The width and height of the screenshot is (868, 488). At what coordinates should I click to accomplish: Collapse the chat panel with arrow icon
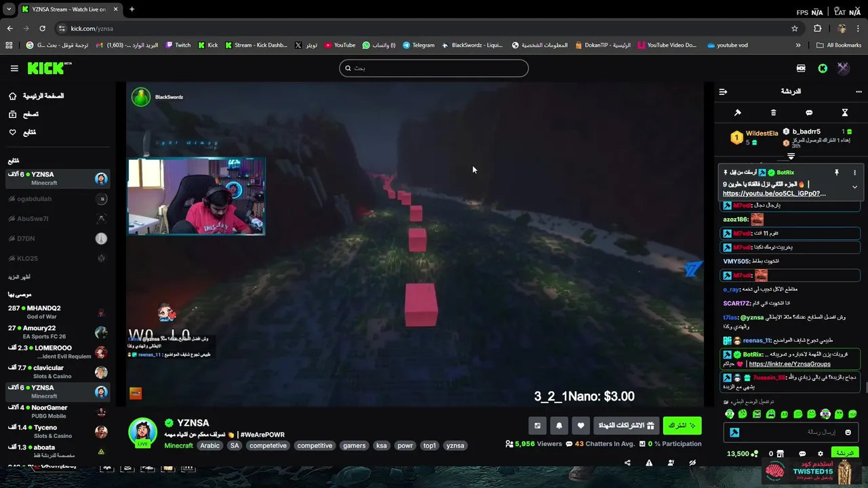[x=723, y=91]
